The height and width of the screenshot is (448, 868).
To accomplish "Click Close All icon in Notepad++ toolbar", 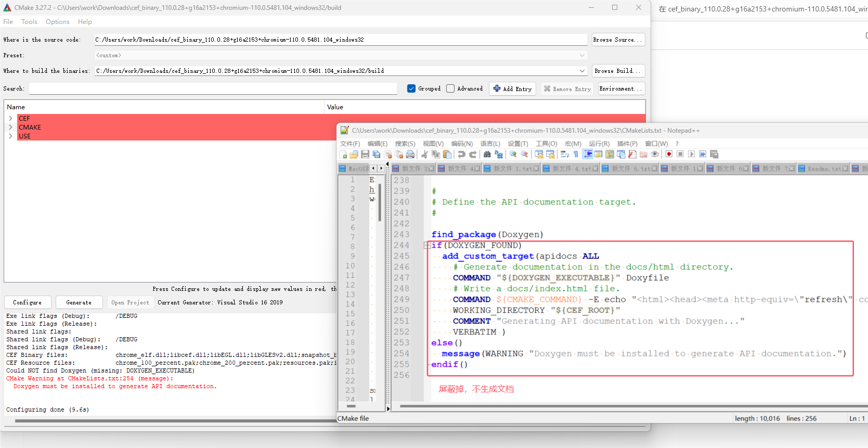I will pos(399,154).
